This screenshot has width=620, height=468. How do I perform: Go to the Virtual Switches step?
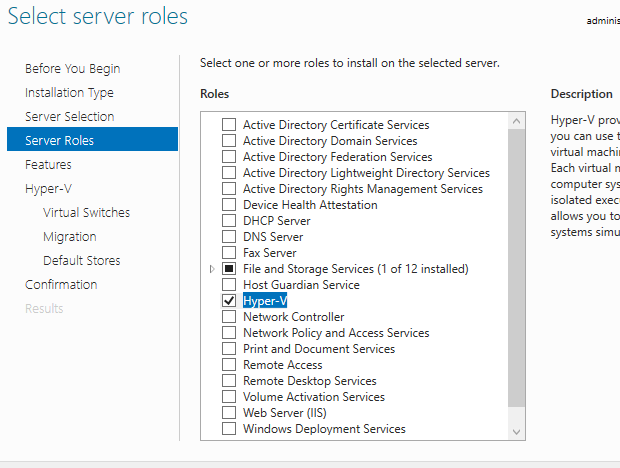tap(86, 213)
